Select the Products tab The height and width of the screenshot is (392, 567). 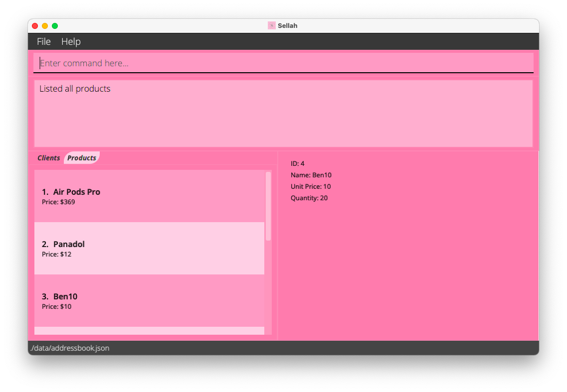click(x=82, y=158)
